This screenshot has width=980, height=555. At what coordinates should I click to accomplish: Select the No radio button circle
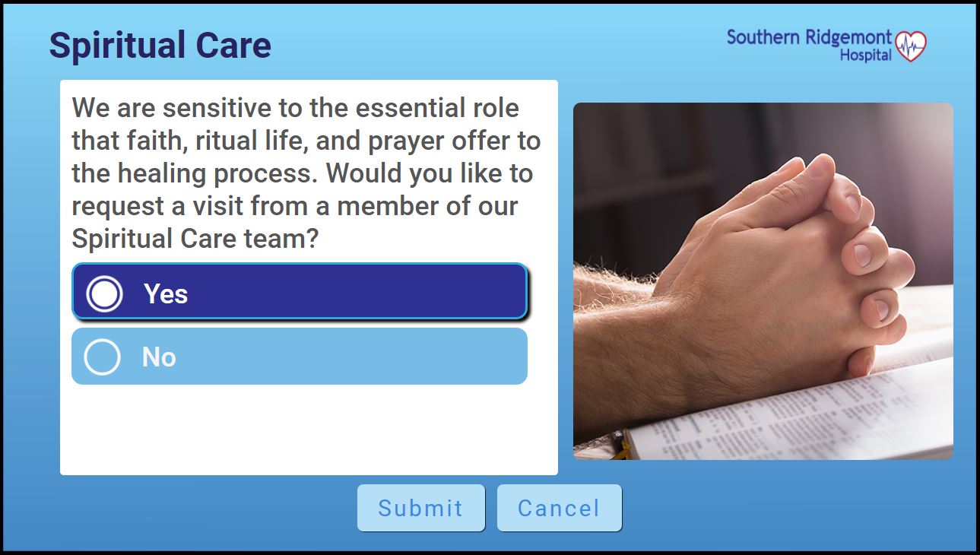click(102, 357)
